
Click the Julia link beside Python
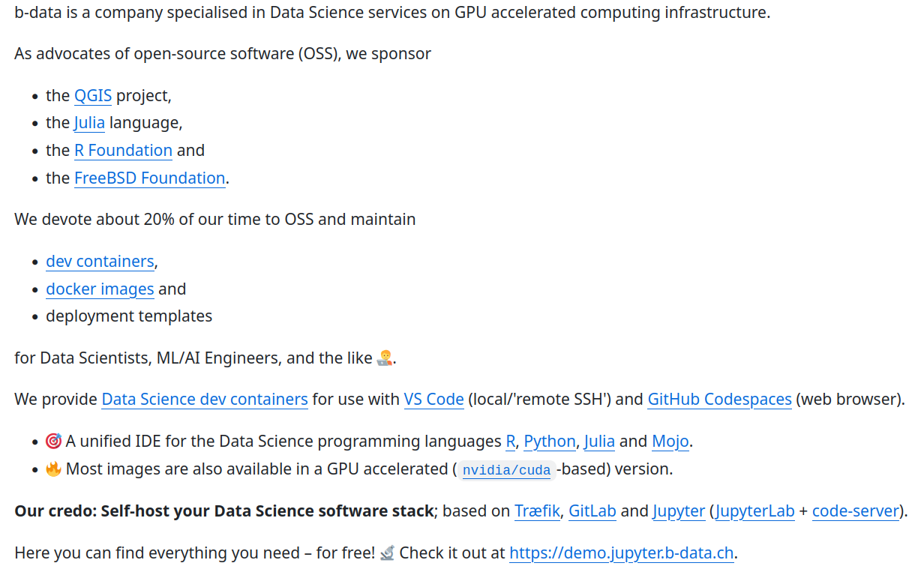tap(599, 441)
